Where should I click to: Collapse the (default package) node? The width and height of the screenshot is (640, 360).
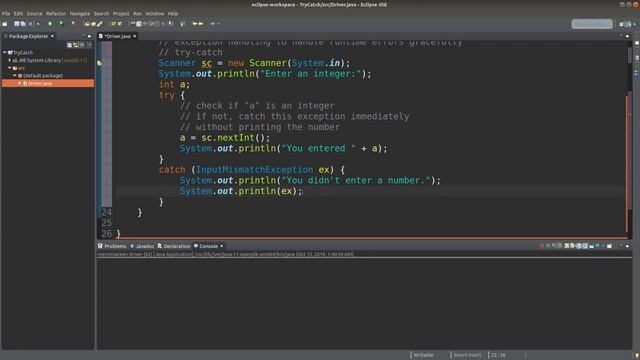click(15, 76)
